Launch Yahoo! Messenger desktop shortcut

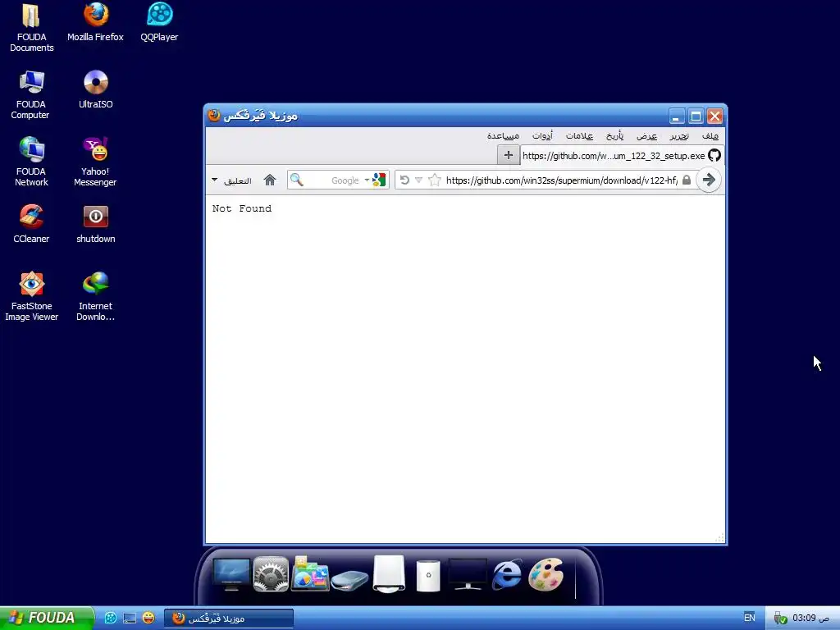pos(95,162)
